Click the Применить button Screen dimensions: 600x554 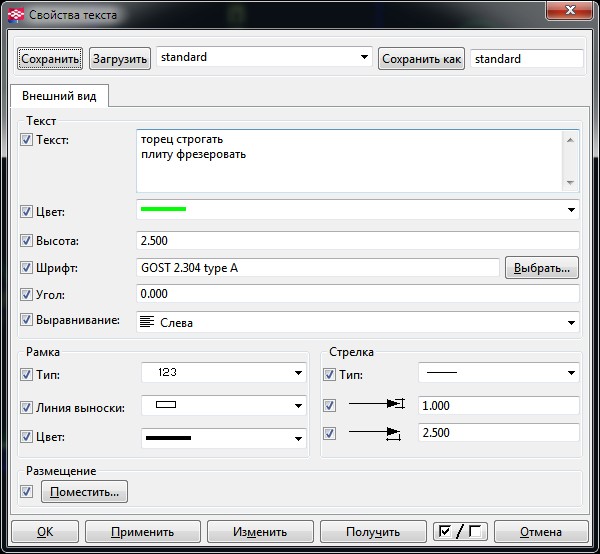(143, 531)
